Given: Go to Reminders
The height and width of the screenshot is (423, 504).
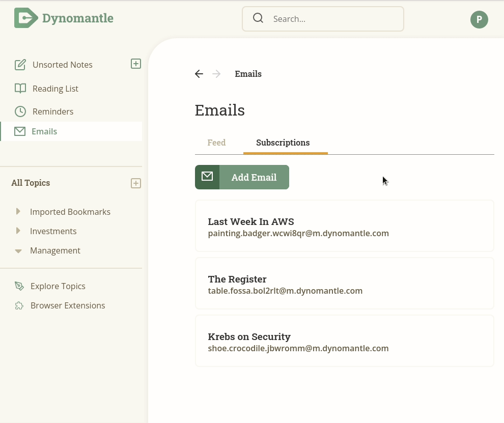Looking at the screenshot, I should [x=53, y=111].
